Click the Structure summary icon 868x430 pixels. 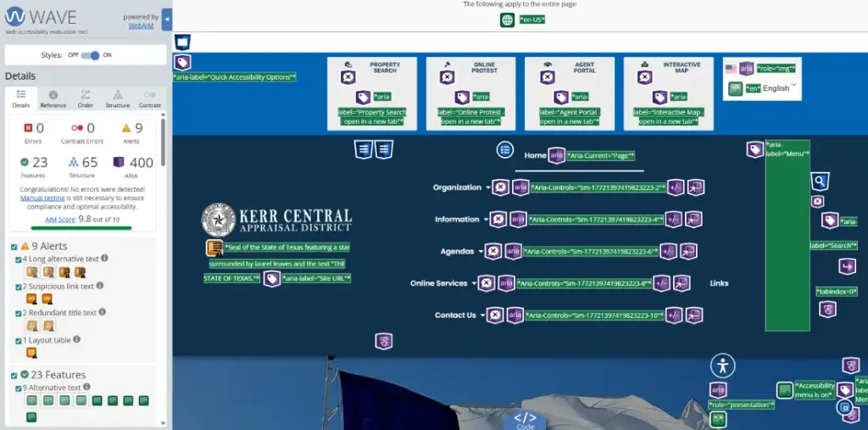[x=74, y=162]
